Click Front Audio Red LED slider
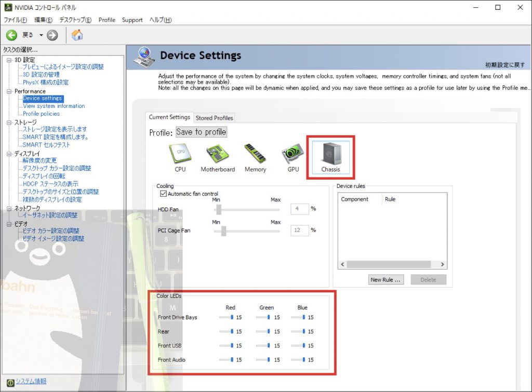 pyautogui.click(x=227, y=359)
